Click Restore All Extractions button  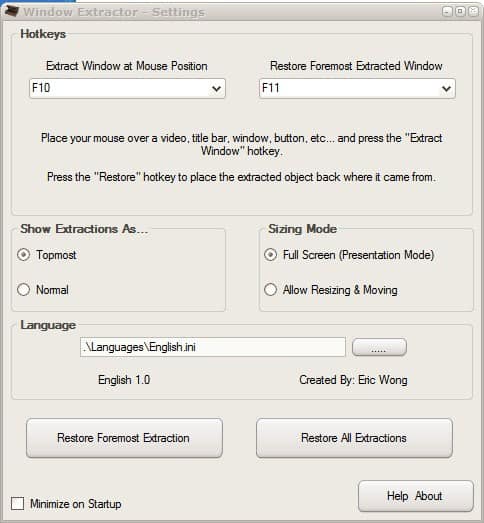[x=354, y=438]
